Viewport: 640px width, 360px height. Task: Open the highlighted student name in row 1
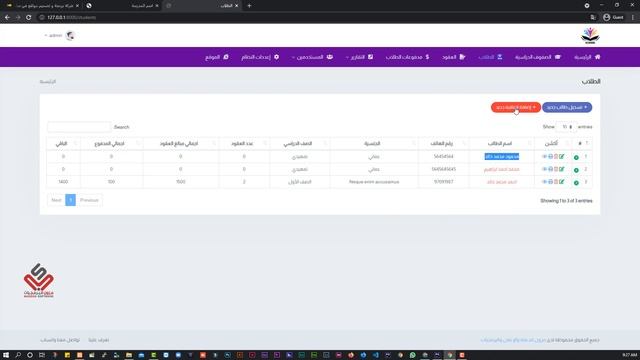(502, 157)
